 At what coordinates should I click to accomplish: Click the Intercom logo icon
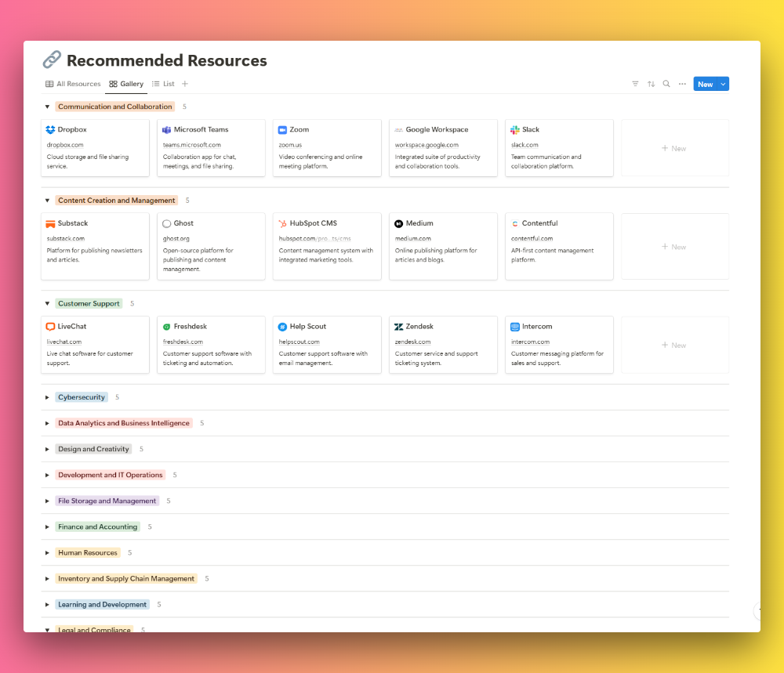coord(514,326)
